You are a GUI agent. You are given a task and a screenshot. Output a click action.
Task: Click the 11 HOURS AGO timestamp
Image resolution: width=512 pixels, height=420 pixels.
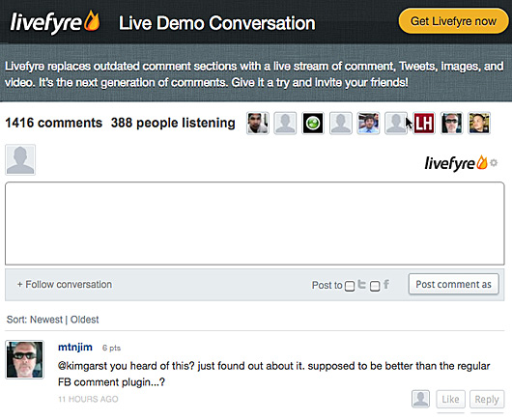coord(88,399)
